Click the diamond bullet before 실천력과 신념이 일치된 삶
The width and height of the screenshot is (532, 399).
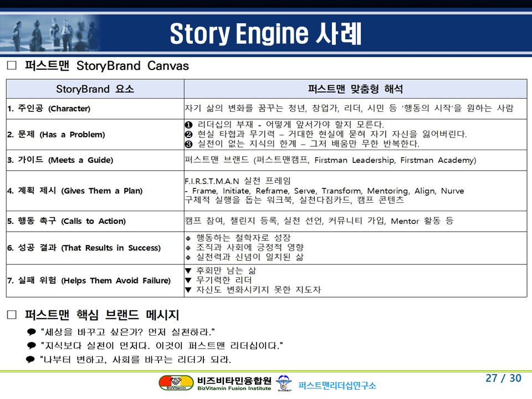click(x=188, y=258)
